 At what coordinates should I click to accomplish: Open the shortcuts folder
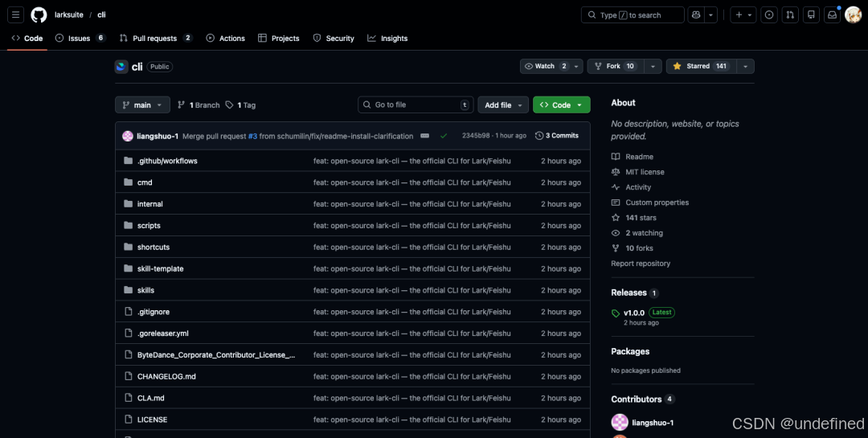click(154, 247)
